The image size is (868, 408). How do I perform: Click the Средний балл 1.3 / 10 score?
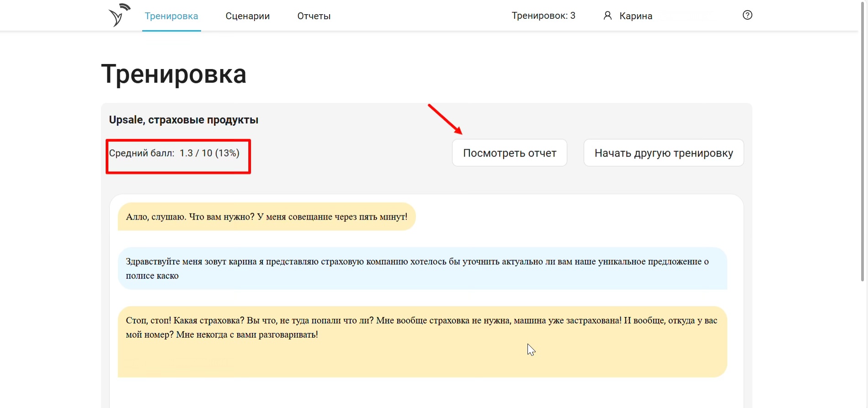point(174,153)
